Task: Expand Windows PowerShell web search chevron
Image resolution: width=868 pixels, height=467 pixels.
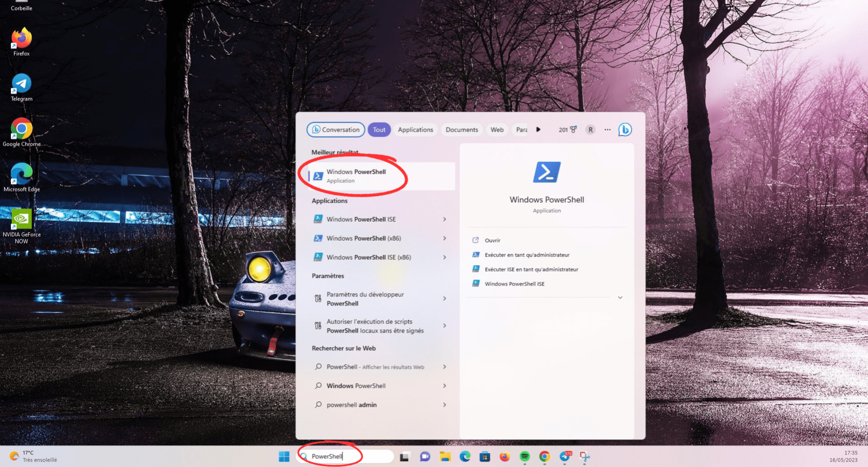Action: click(x=445, y=386)
